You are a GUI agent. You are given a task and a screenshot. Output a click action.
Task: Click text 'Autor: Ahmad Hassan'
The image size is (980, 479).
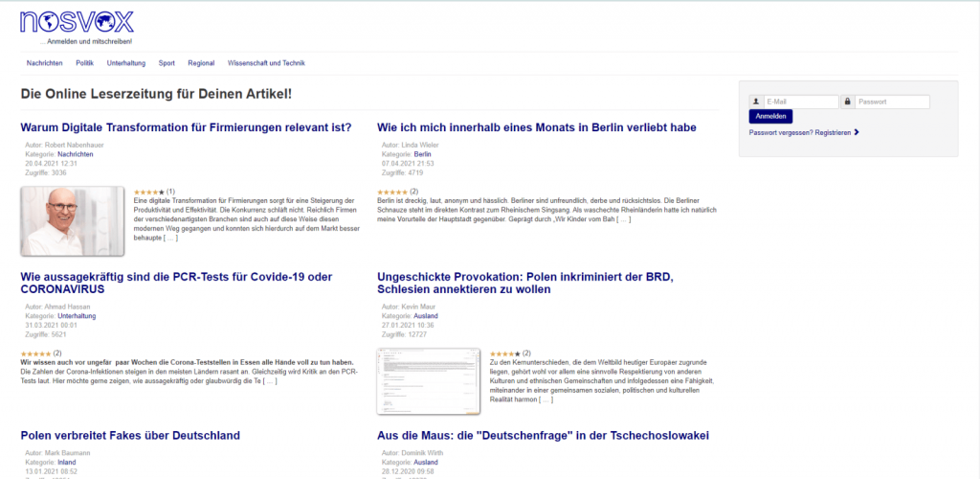[57, 307]
